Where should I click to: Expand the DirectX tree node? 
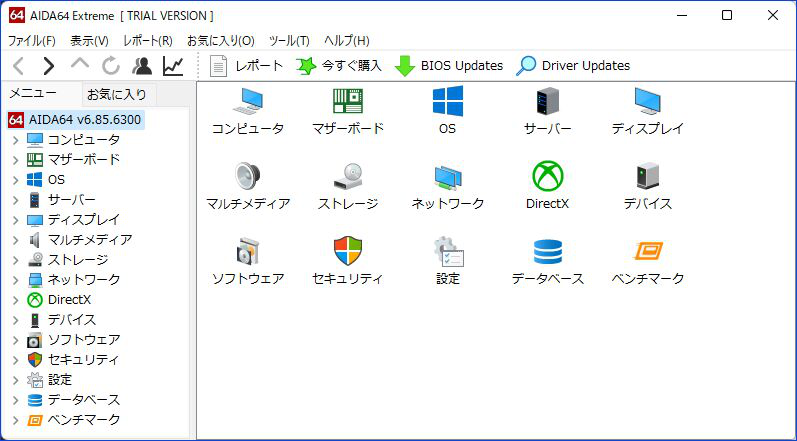tap(16, 300)
